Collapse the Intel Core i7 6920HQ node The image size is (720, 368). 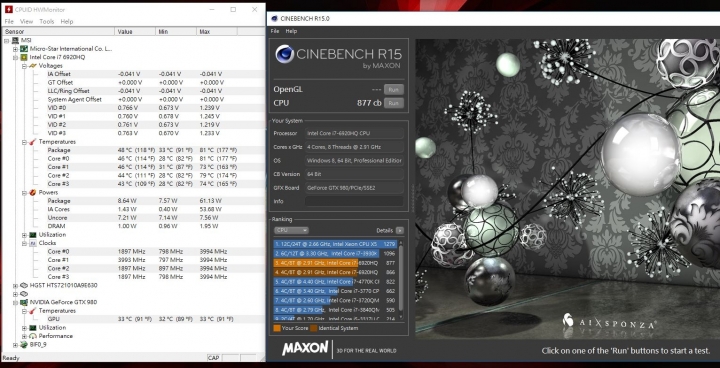coord(15,57)
